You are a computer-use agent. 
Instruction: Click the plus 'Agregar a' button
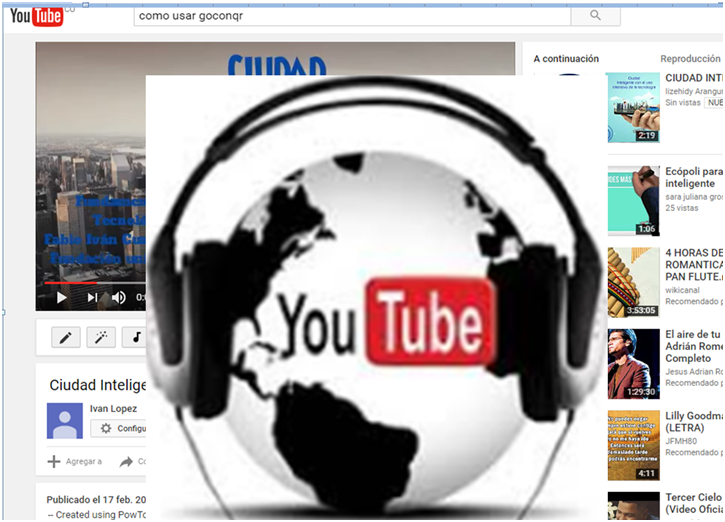(74, 461)
